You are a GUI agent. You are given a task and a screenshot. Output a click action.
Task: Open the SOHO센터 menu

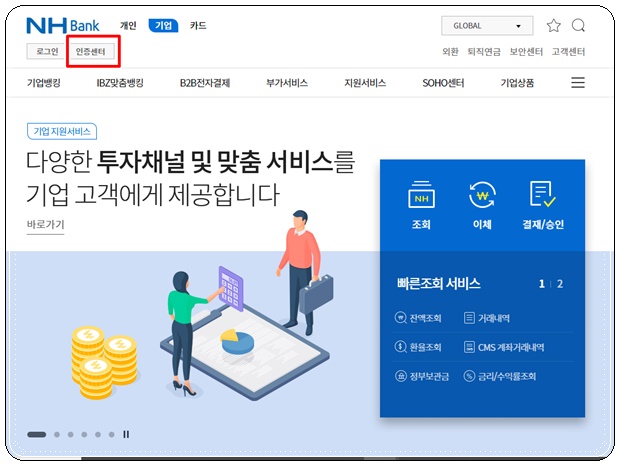tap(443, 83)
